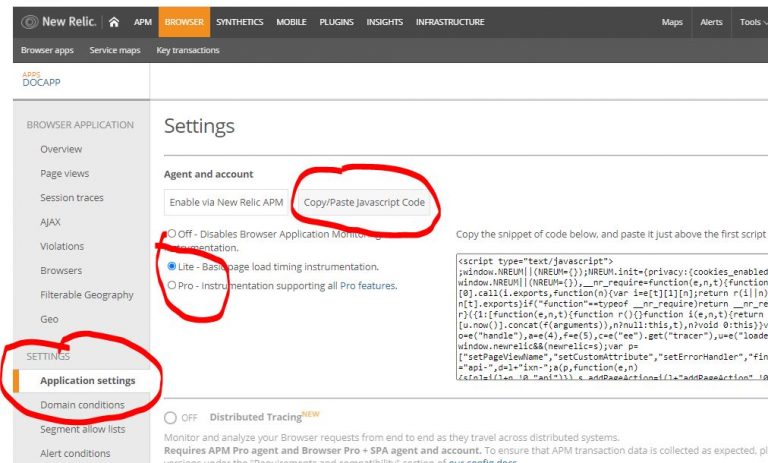
Task: Follow the Pro features link
Action: (368, 286)
